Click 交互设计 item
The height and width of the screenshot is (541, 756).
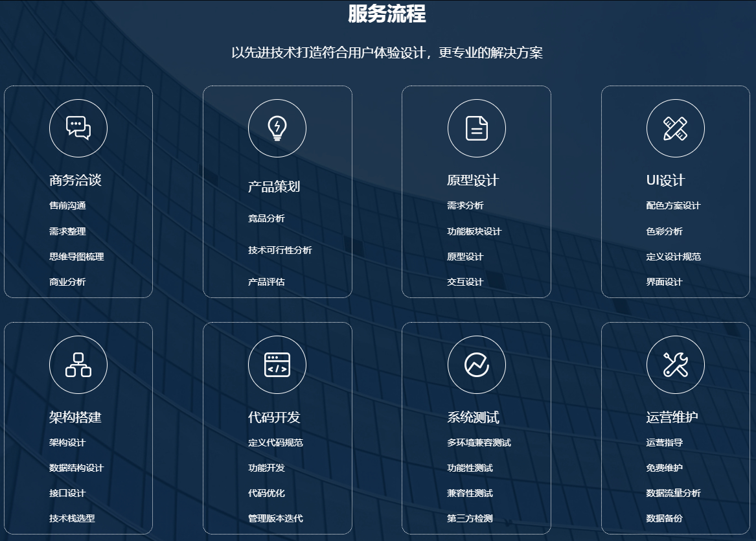(465, 282)
